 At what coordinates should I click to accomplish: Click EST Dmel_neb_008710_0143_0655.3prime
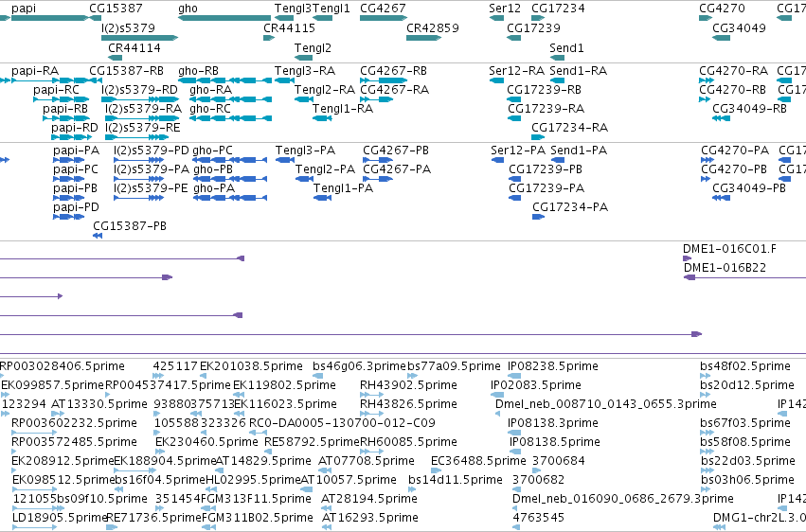(606, 403)
